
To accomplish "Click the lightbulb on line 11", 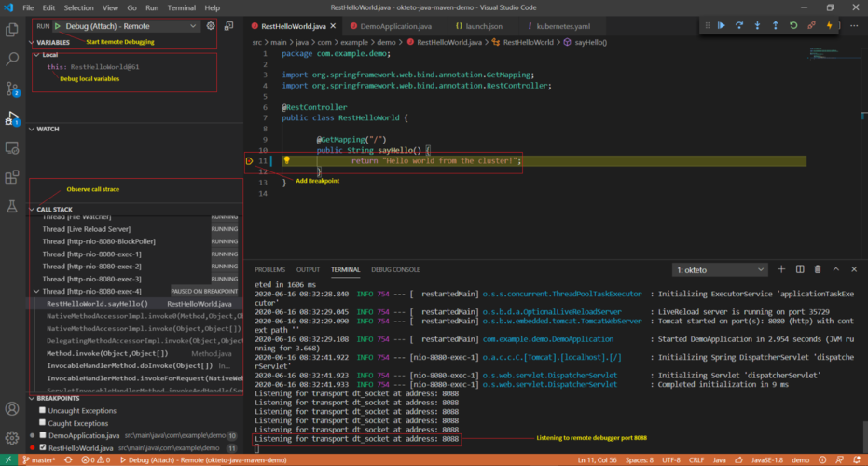I will click(287, 160).
